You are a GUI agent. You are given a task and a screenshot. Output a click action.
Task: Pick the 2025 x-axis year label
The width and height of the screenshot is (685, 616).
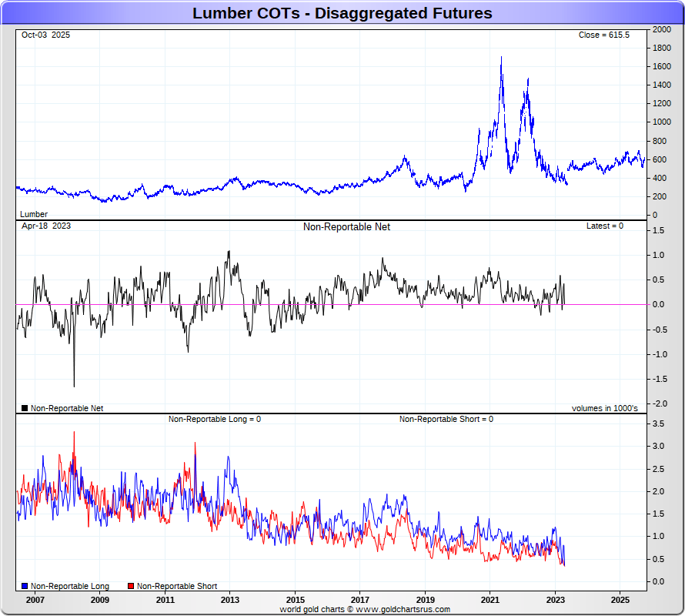coord(620,598)
